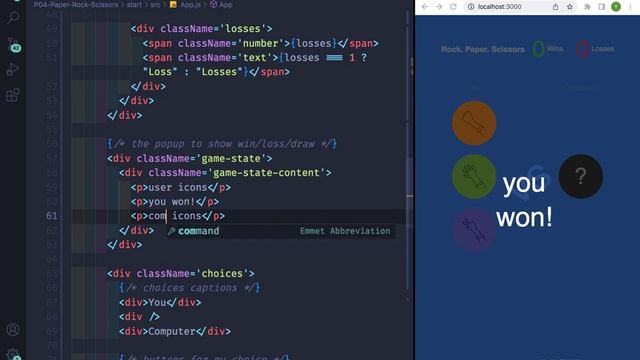Toggle the browser side panel icon

click(602, 7)
